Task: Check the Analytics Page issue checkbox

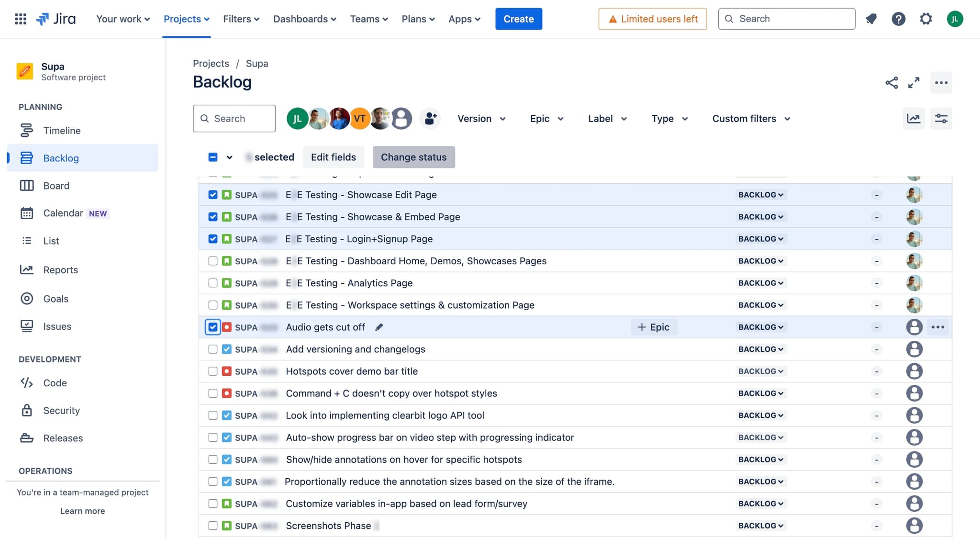Action: pos(213,283)
